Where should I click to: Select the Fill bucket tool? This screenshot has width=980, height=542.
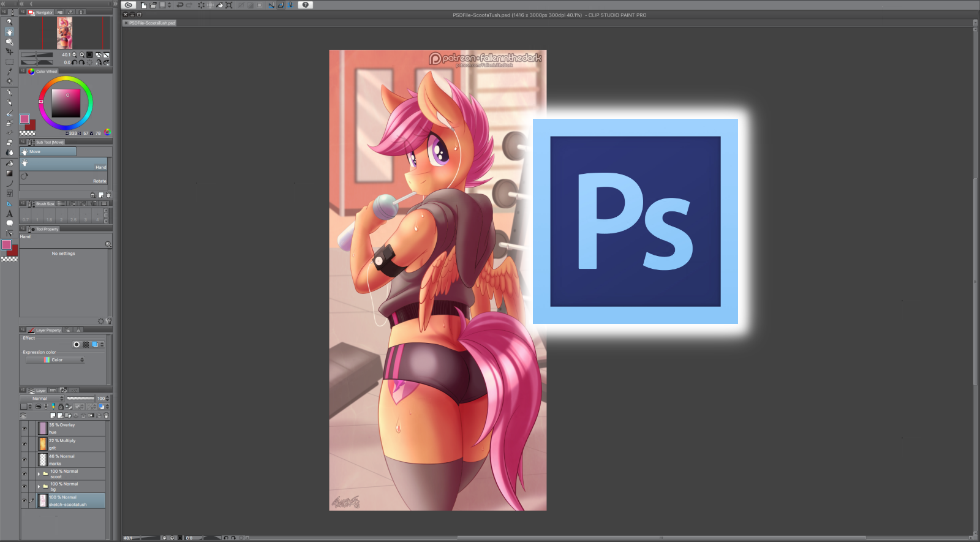tap(9, 164)
